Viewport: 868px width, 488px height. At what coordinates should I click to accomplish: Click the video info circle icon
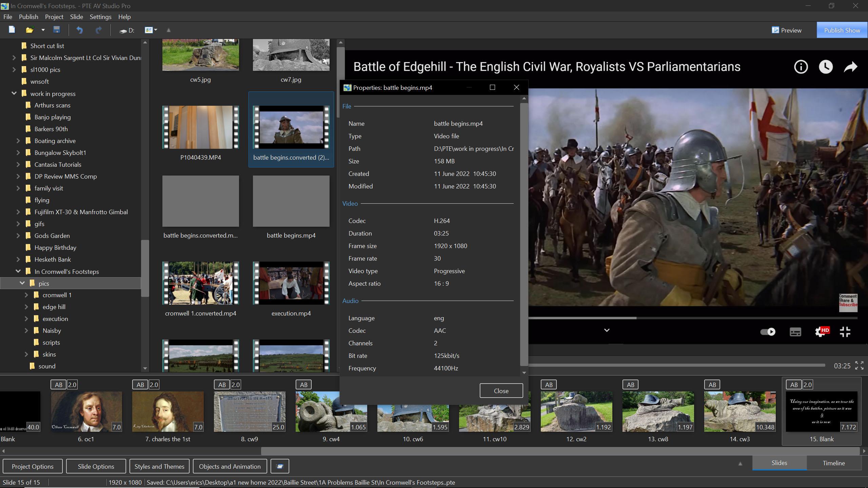(801, 67)
